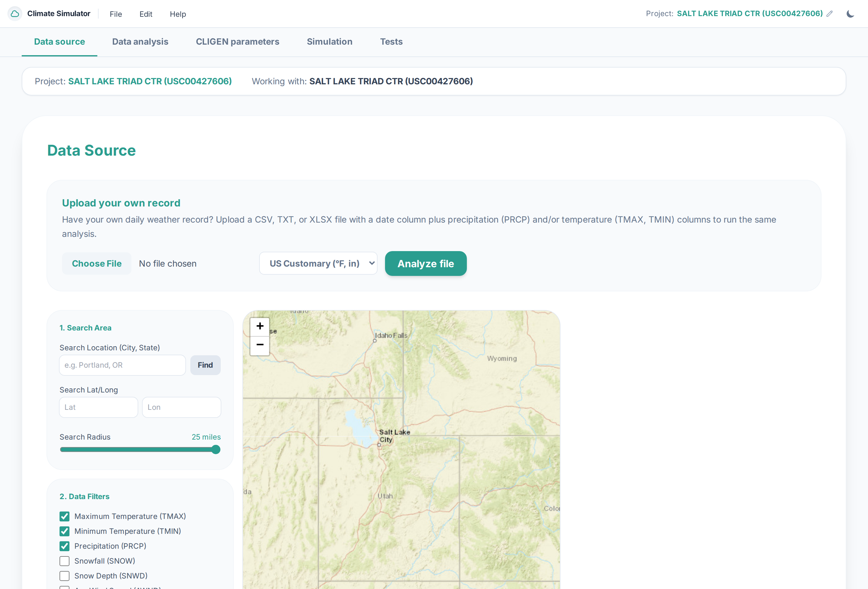868x589 pixels.
Task: Click the '1. Search Area' heading
Action: 86,328
